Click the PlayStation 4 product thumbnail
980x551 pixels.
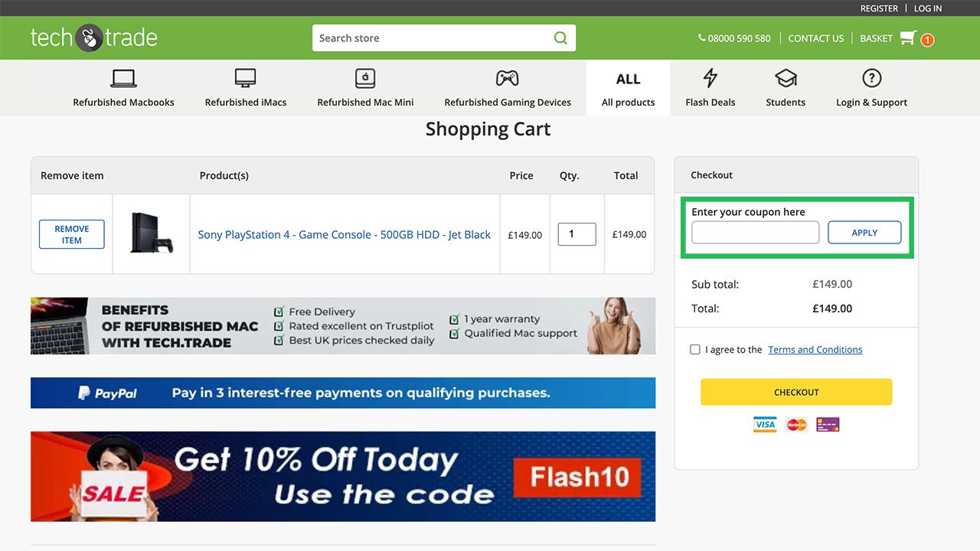(152, 233)
